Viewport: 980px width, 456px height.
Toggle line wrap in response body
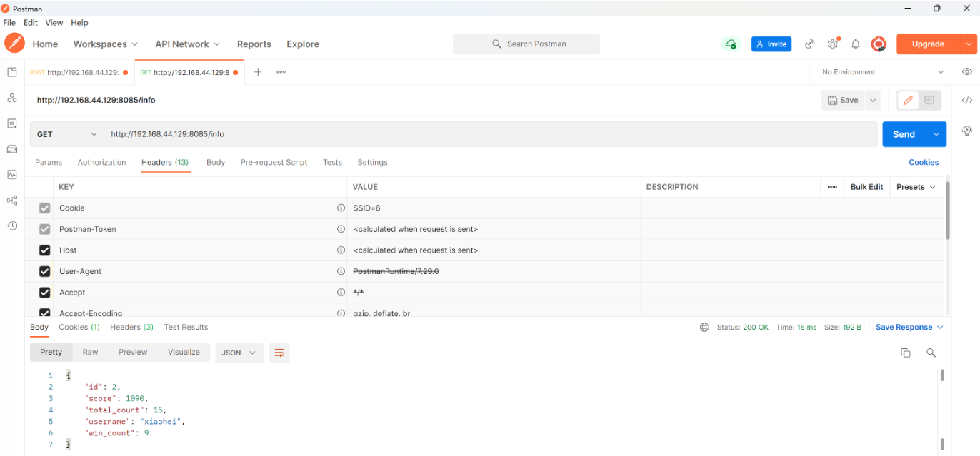pos(279,353)
